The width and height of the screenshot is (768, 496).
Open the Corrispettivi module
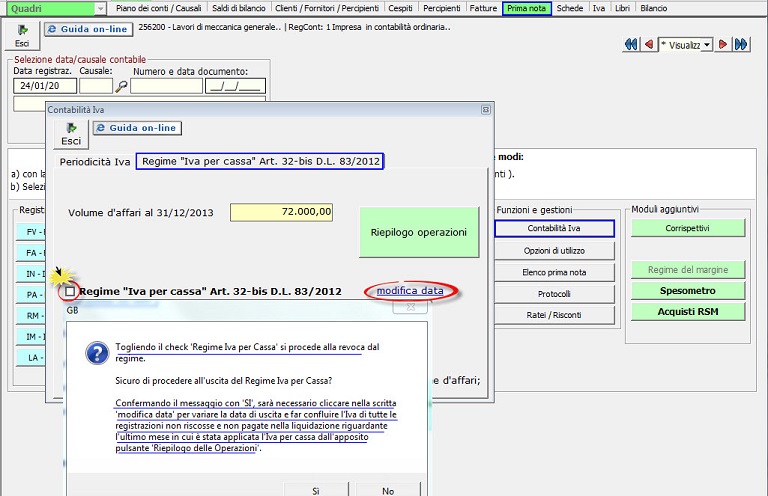(688, 228)
